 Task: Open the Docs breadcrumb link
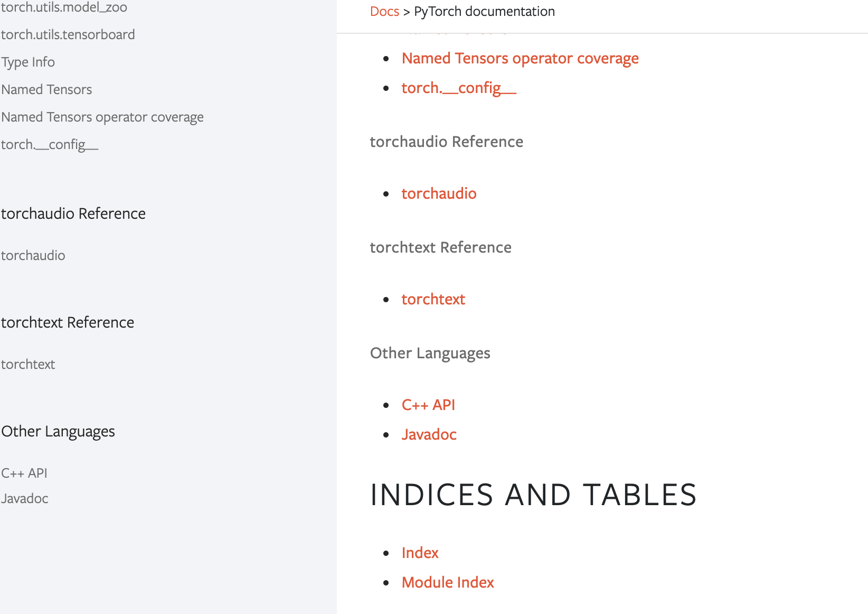384,12
